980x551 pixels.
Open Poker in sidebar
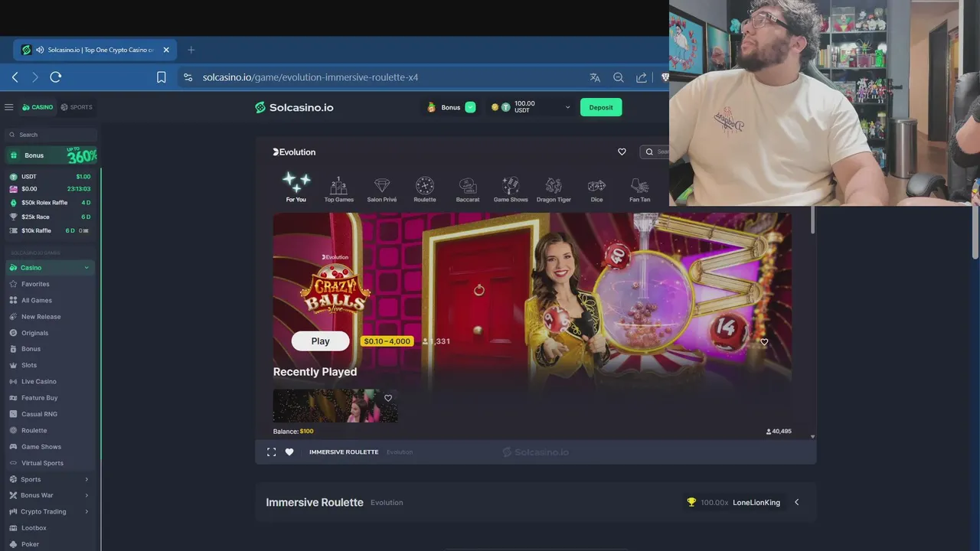30,544
